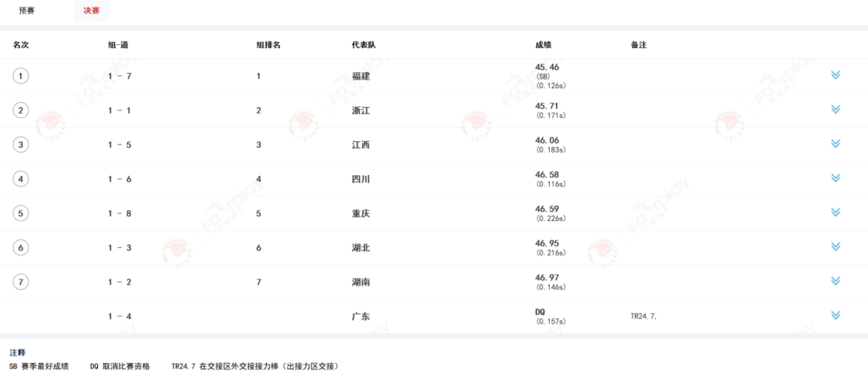Screen dimensions: 868x375
Task: Select team name 广东
Action: (x=361, y=316)
